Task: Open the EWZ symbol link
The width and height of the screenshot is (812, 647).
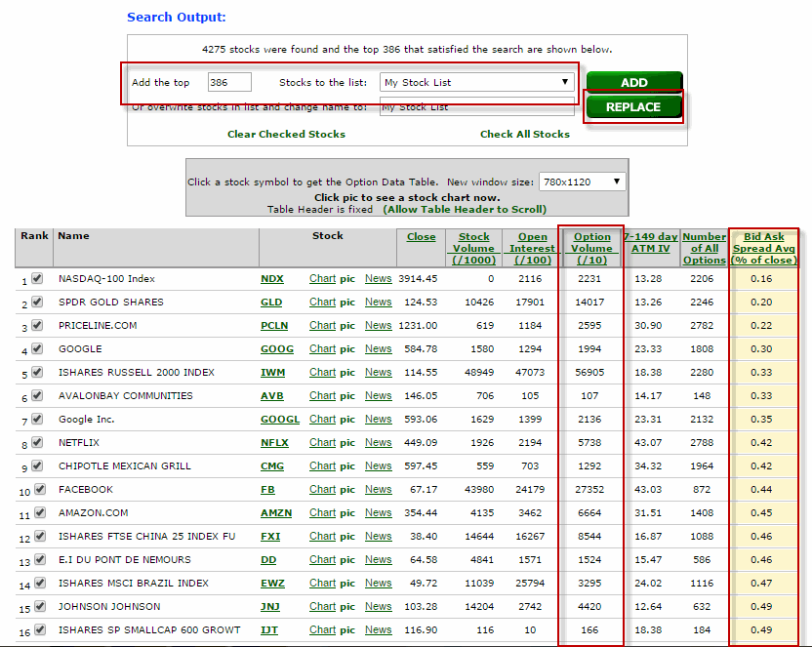Action: pyautogui.click(x=272, y=583)
